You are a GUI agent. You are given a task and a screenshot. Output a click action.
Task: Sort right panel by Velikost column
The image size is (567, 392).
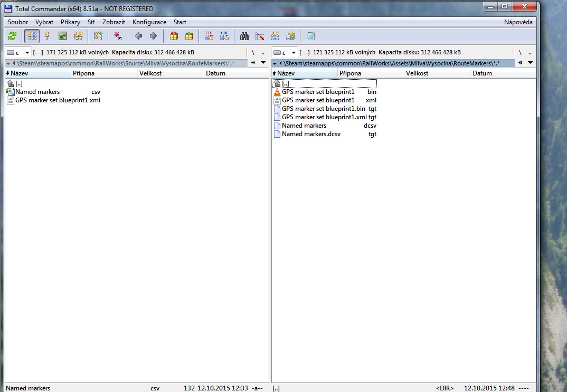coord(437,73)
